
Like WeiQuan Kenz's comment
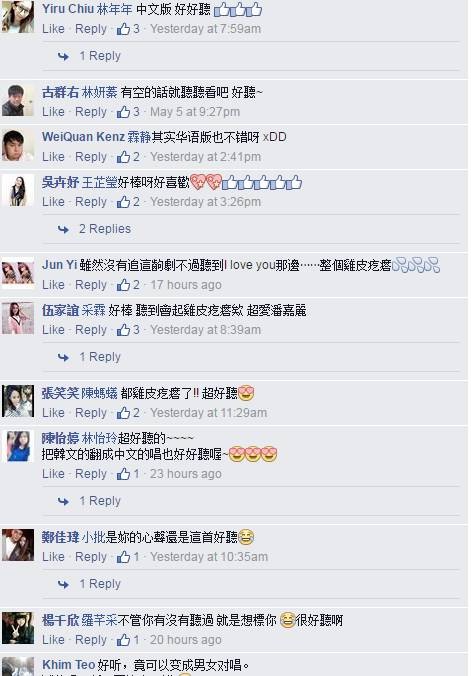pos(53,156)
